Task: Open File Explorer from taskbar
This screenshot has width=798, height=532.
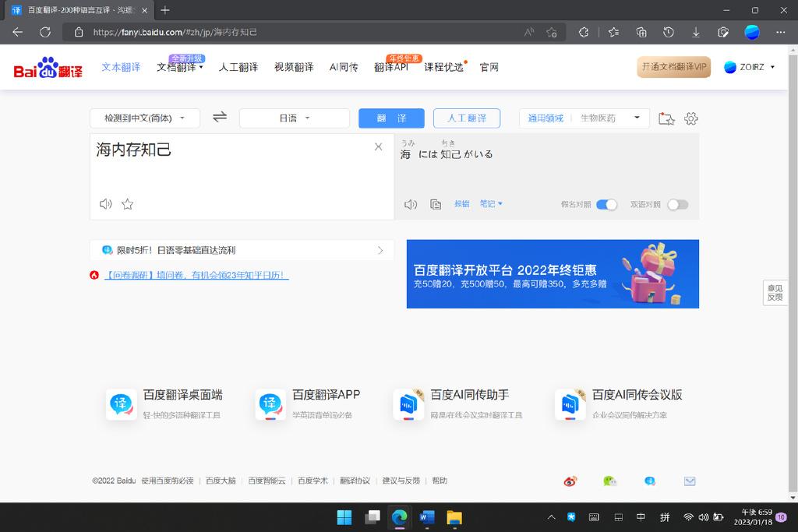Action: click(454, 517)
